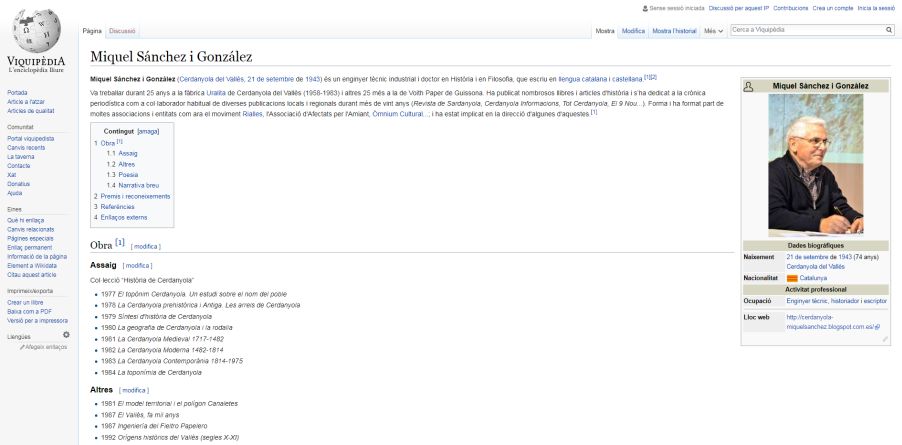Jump to Premis i reconeixements

pos(135,196)
